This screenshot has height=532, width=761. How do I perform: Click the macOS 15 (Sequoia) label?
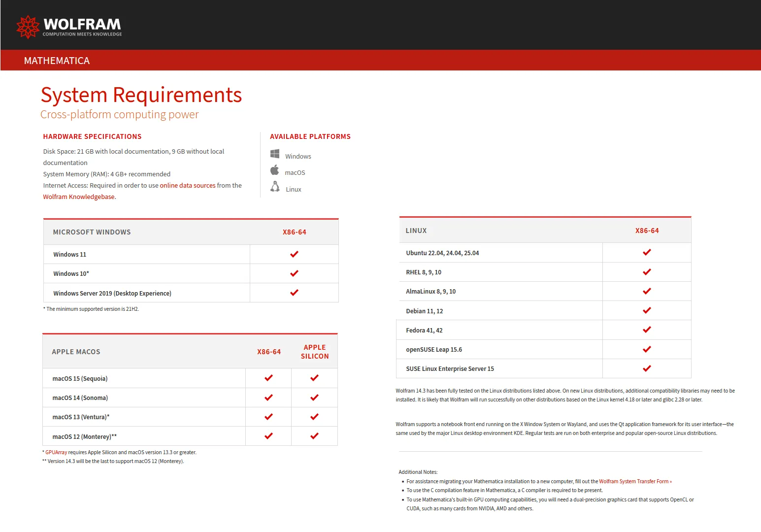[80, 378]
